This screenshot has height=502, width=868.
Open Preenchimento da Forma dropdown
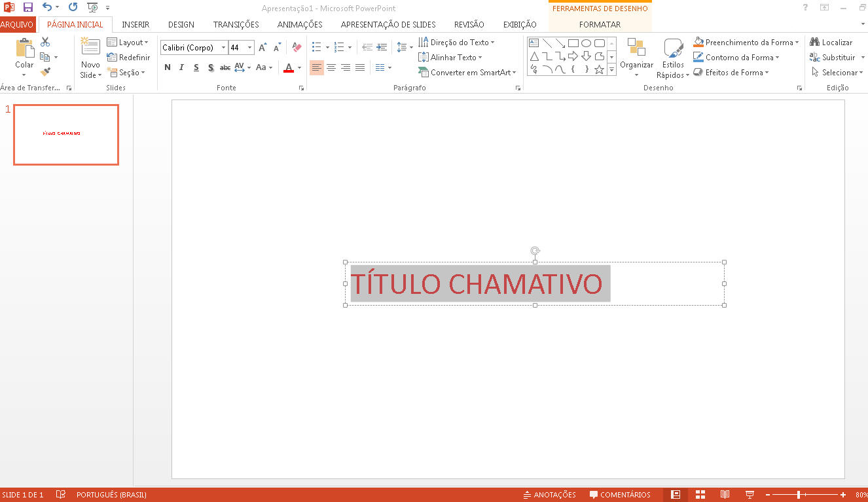(x=746, y=43)
